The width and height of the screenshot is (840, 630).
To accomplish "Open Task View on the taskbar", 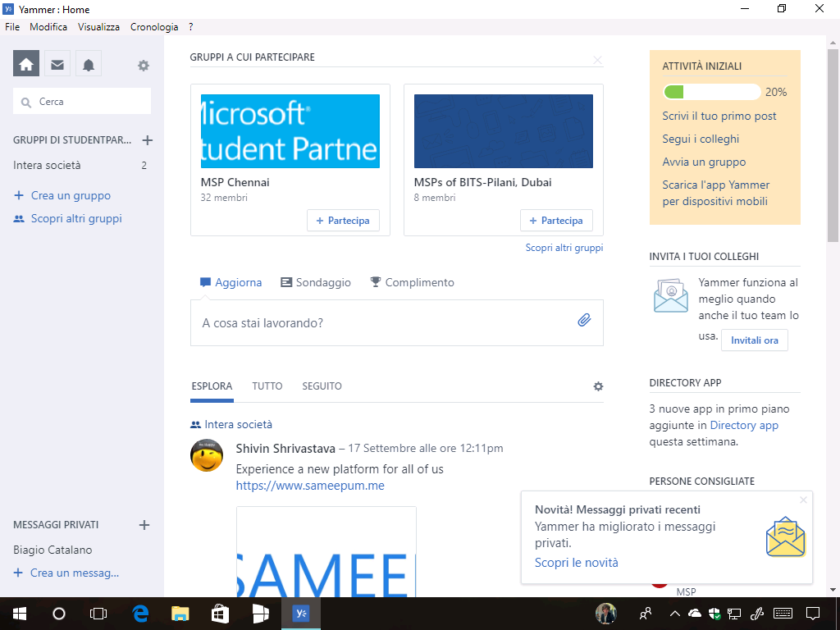I will [98, 614].
